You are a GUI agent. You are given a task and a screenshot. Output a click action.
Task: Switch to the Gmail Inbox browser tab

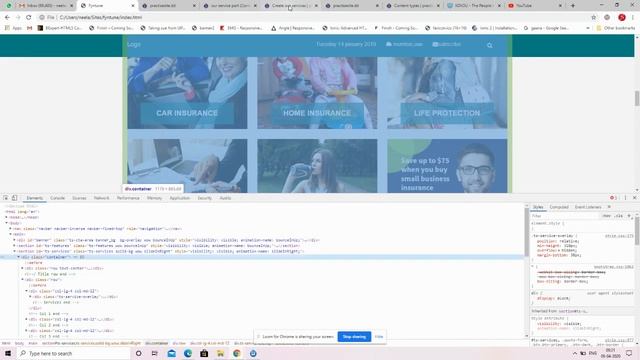(x=45, y=6)
